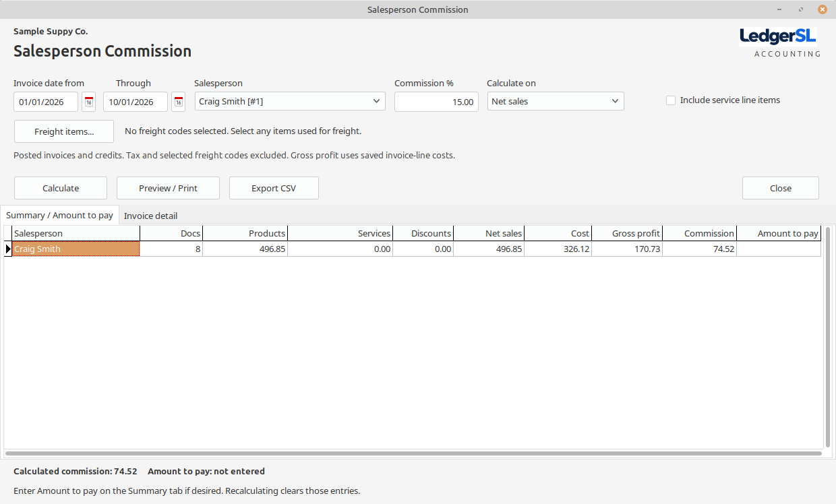Click the Invoice date from field
The width and height of the screenshot is (836, 504).
click(x=46, y=102)
